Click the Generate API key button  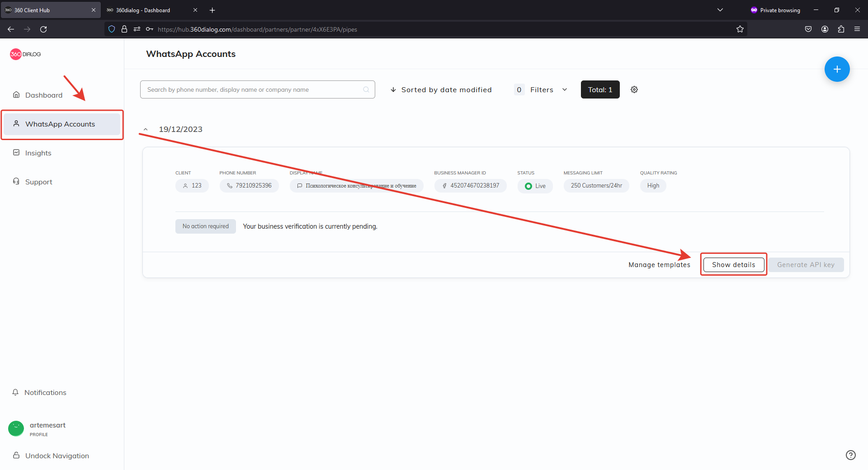pyautogui.click(x=806, y=265)
